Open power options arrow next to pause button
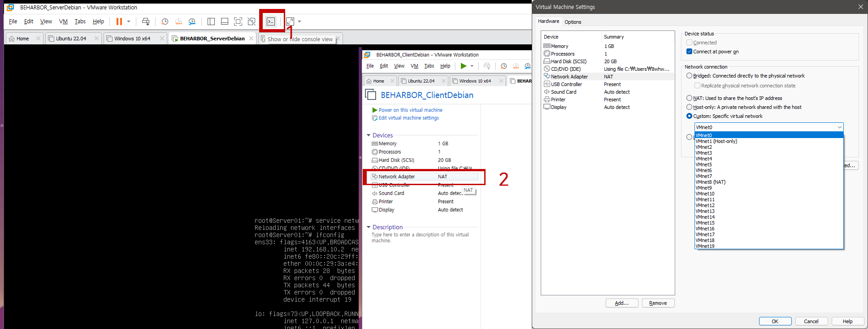 point(129,22)
